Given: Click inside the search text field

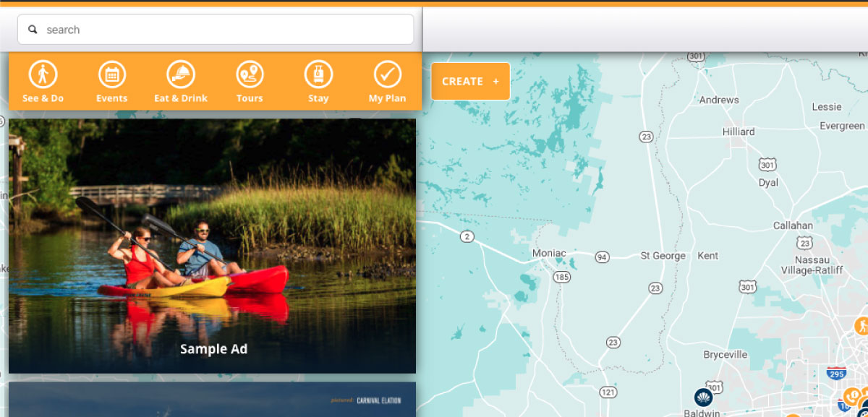Looking at the screenshot, I should pyautogui.click(x=217, y=30).
